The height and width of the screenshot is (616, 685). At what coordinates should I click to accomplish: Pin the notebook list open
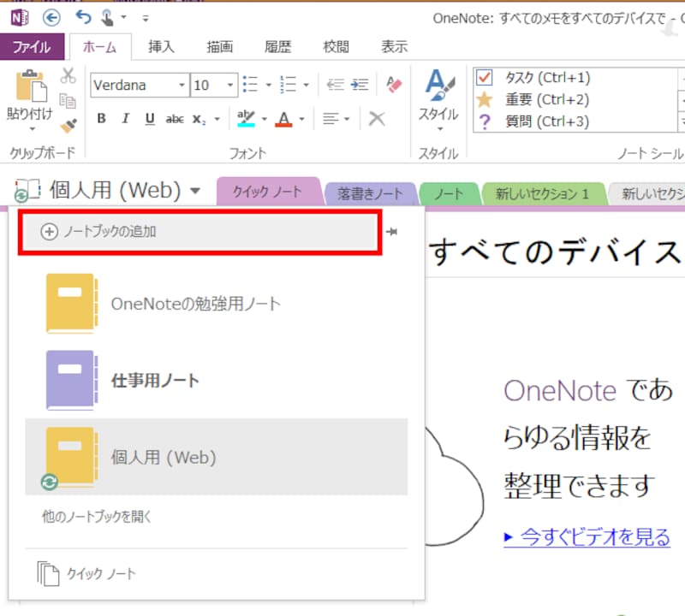coord(392,232)
